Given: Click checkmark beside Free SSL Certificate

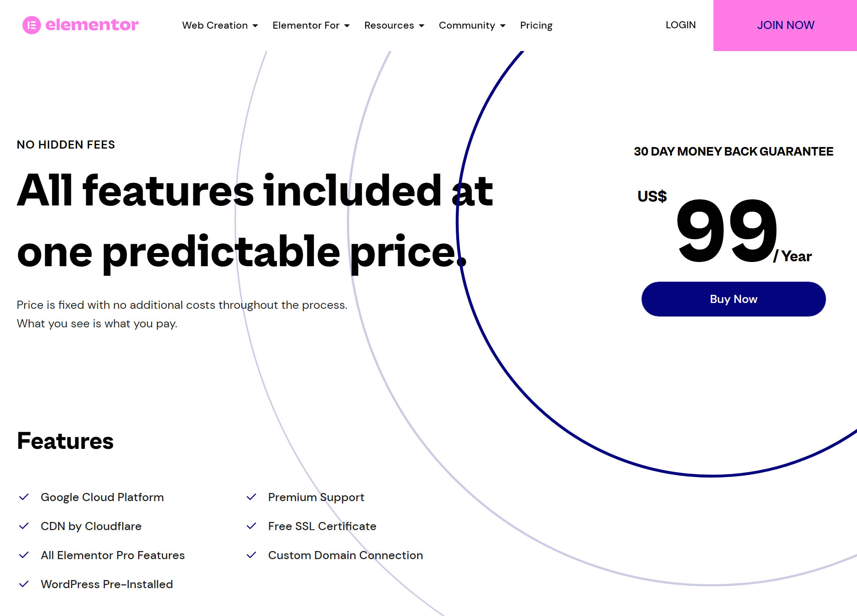Looking at the screenshot, I should pyautogui.click(x=251, y=526).
